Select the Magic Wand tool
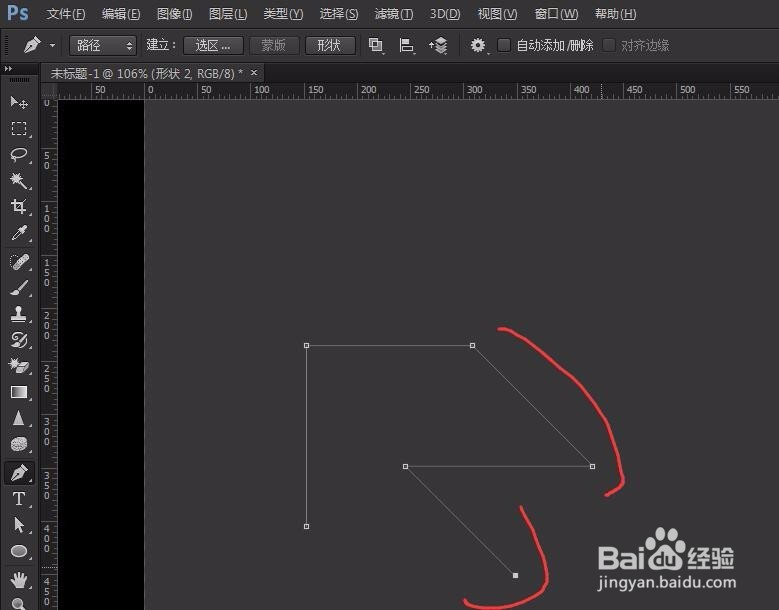Image resolution: width=779 pixels, height=610 pixels. click(19, 180)
